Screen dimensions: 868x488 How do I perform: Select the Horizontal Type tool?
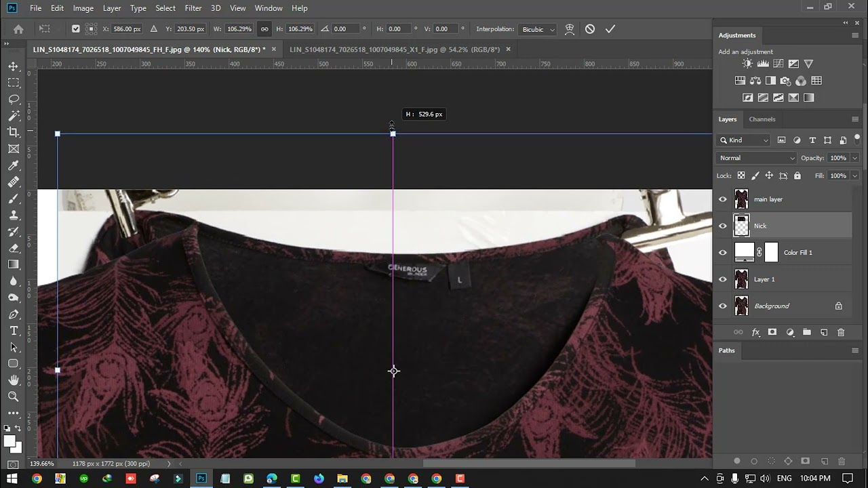coord(14,331)
